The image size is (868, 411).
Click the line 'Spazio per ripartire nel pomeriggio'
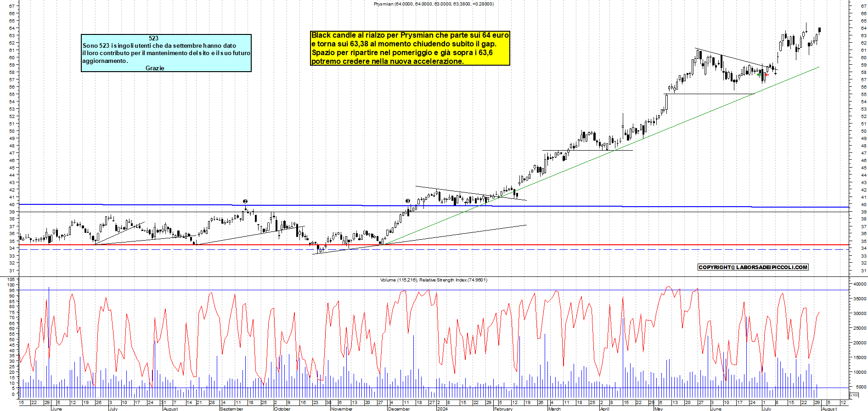tap(402, 52)
